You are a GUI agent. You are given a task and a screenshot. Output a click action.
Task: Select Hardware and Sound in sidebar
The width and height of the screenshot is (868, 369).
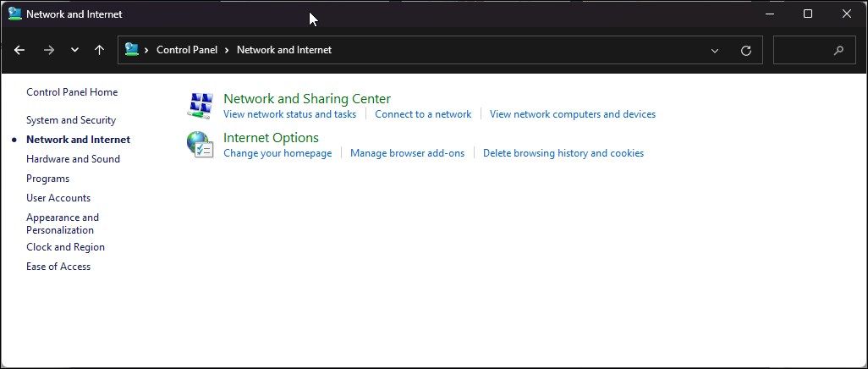click(73, 159)
